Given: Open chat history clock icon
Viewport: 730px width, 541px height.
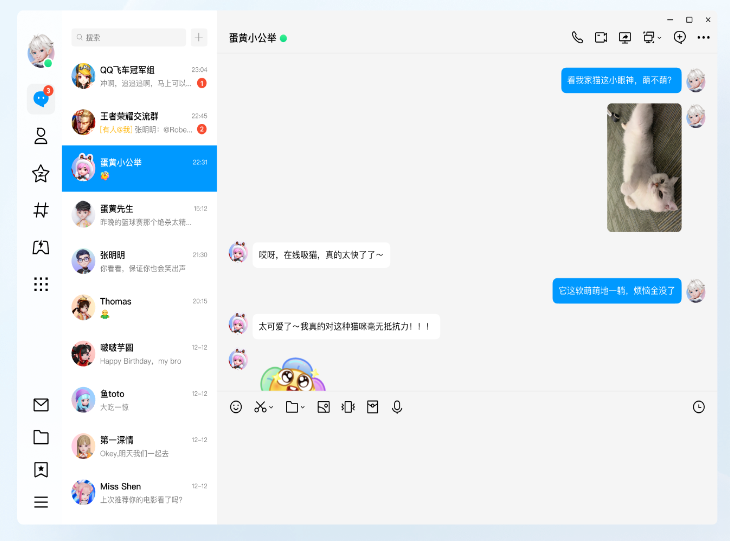Looking at the screenshot, I should (698, 407).
